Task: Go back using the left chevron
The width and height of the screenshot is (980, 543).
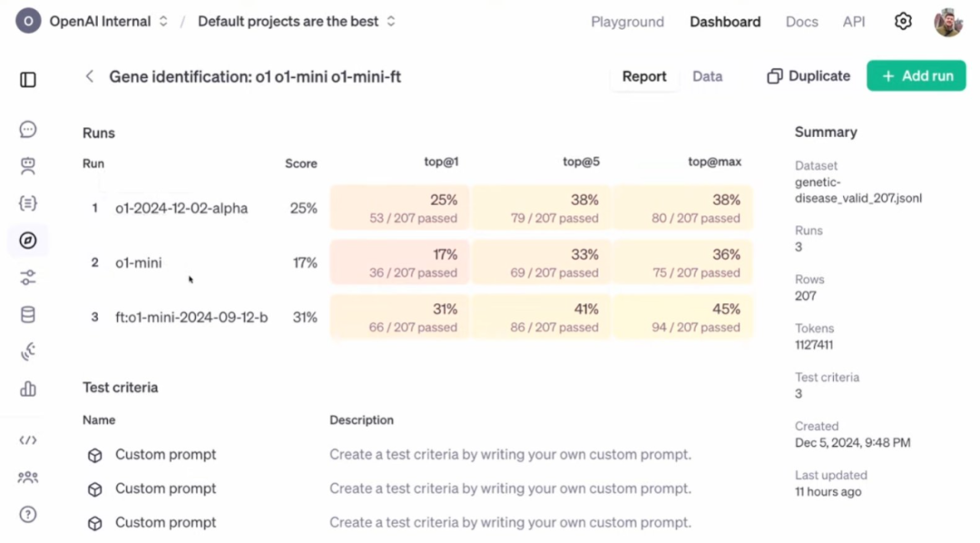Action: tap(89, 76)
